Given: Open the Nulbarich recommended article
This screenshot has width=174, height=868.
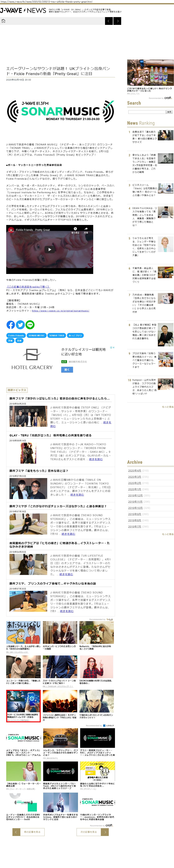Looking at the screenshot, I should pyautogui.click(x=97, y=636).
